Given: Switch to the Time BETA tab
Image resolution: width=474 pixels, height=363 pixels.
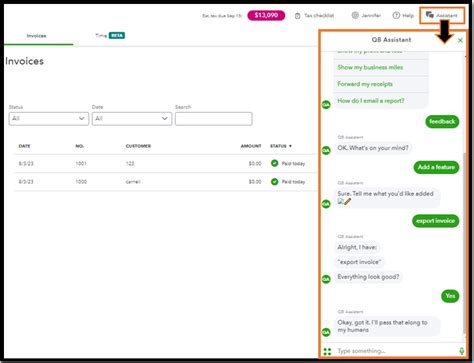Looking at the screenshot, I should coord(110,35).
